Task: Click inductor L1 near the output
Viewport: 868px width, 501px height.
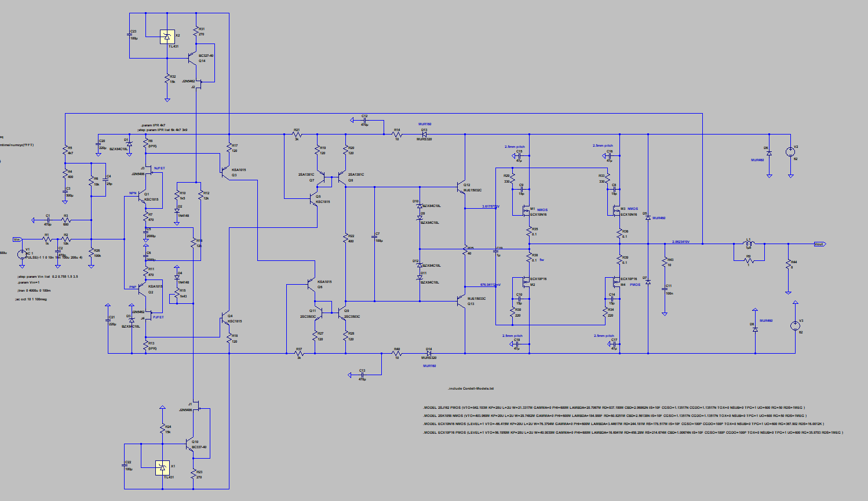Action: click(x=748, y=244)
